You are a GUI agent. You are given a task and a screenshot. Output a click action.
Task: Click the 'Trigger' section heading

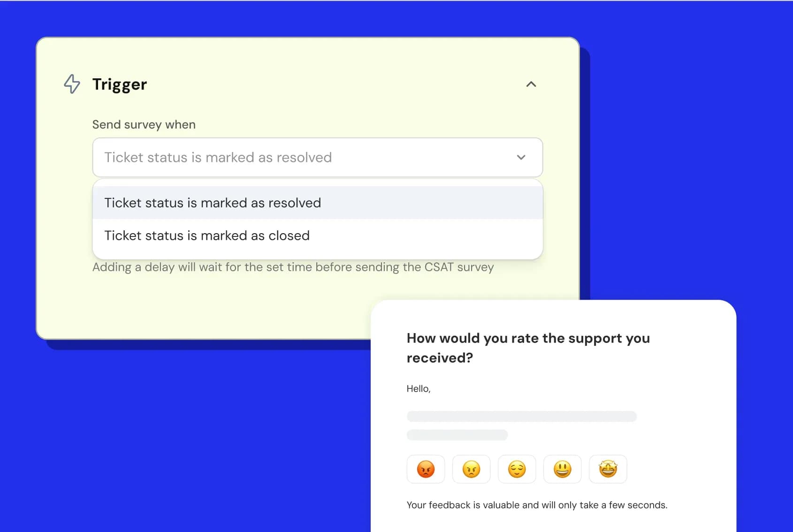(x=120, y=84)
